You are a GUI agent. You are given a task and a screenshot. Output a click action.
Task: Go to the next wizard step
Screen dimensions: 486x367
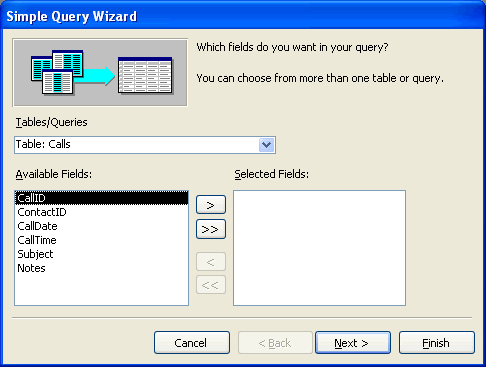353,343
